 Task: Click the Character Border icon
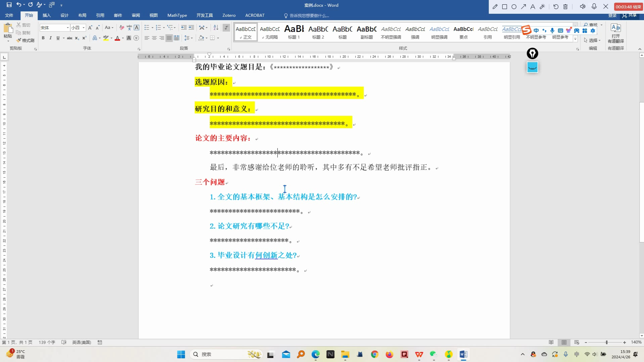[136, 28]
